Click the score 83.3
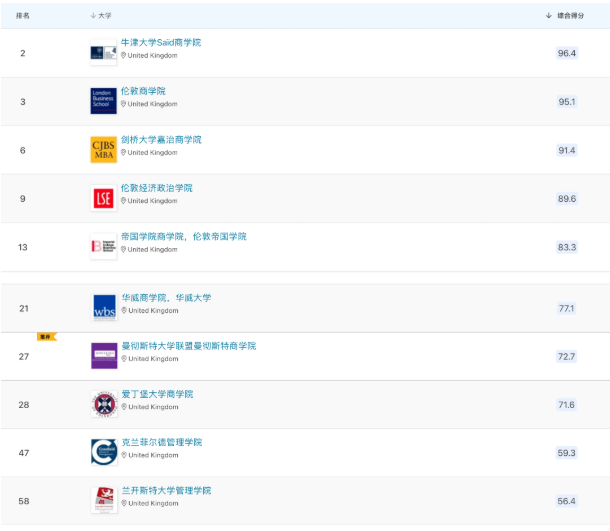 567,247
